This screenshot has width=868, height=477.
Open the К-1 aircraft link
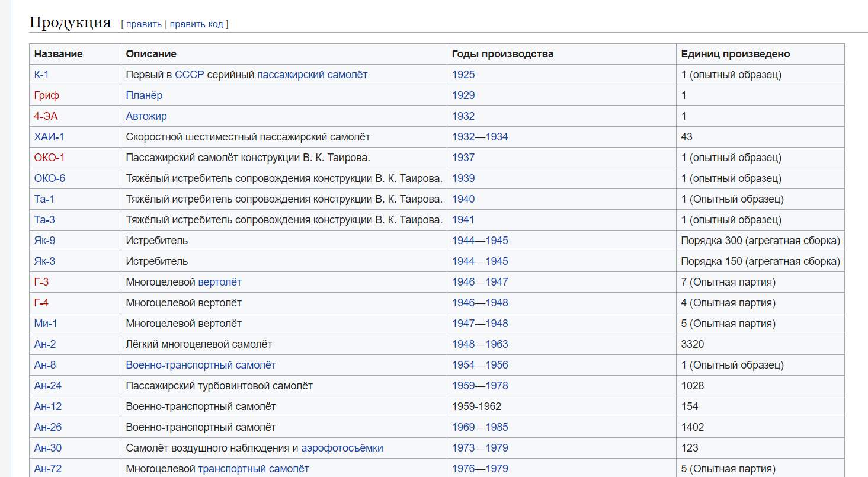pyautogui.click(x=42, y=75)
